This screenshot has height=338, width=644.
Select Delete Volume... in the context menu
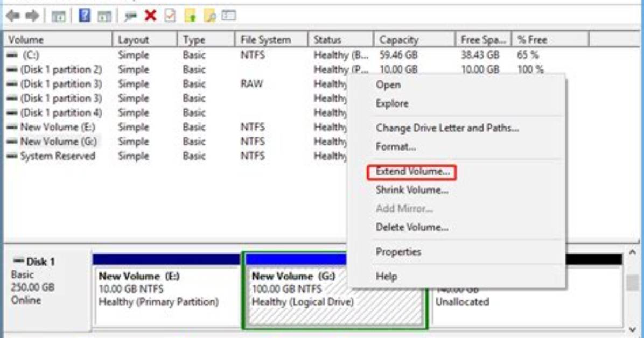tap(412, 227)
